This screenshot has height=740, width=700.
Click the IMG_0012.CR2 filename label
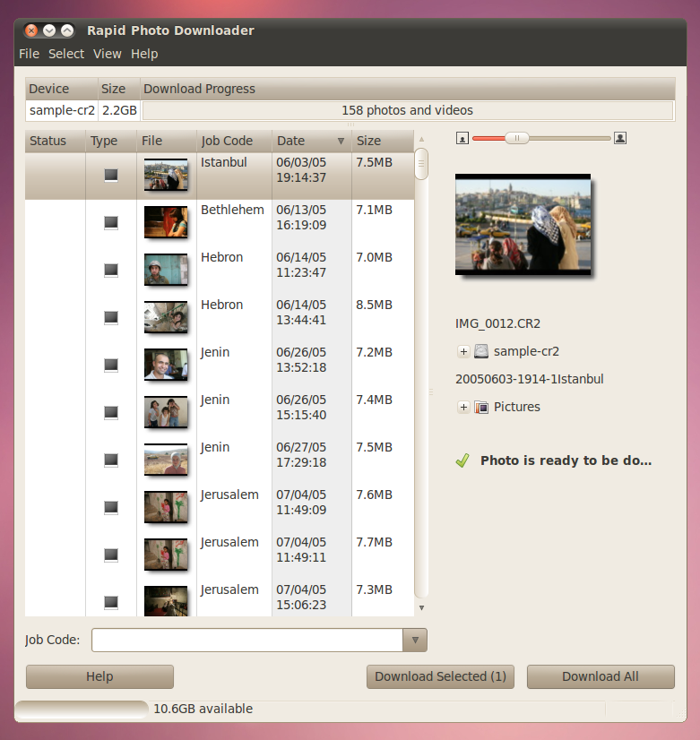(x=497, y=323)
